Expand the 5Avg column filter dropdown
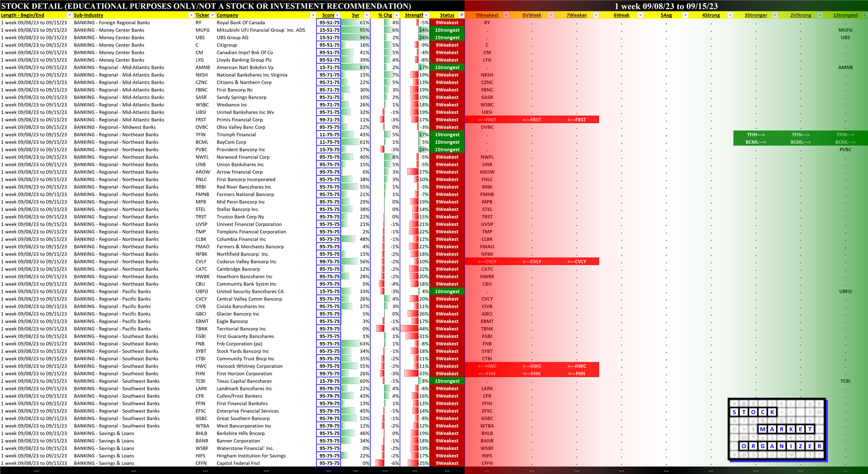Screen dimensions: 868x474 (x=685, y=15)
